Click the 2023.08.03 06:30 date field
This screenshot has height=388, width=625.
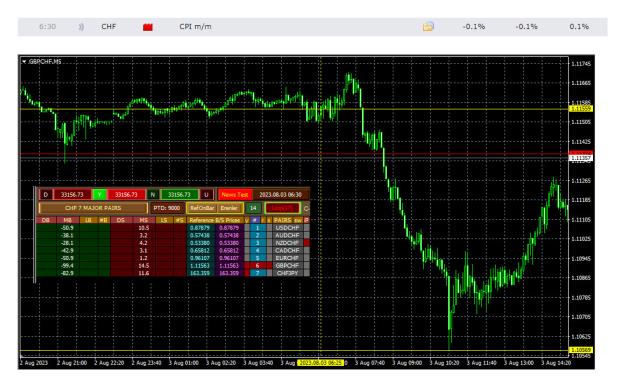[x=281, y=195]
